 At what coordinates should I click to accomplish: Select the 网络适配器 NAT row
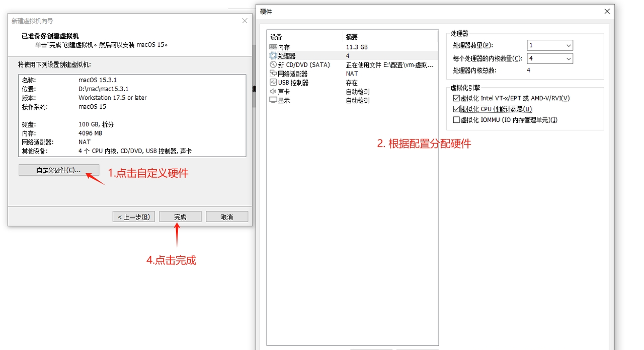[353, 74]
